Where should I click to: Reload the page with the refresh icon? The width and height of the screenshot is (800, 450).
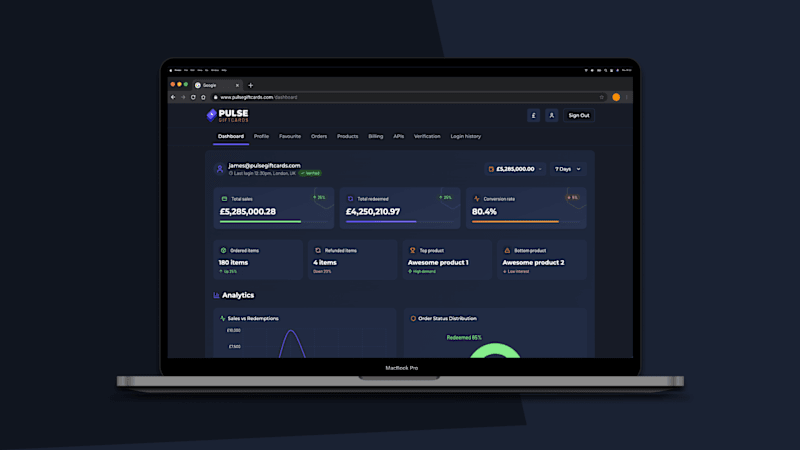[193, 97]
